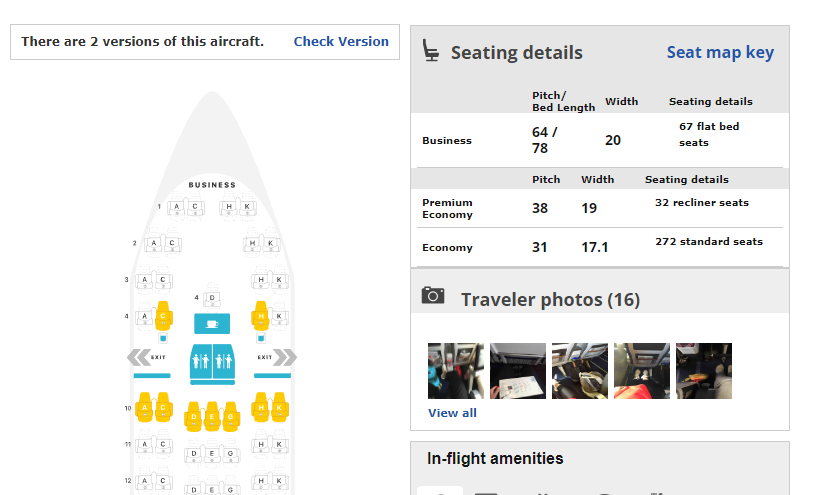Click the seat icon beside Seating details
The height and width of the screenshot is (495, 831).
click(x=431, y=52)
